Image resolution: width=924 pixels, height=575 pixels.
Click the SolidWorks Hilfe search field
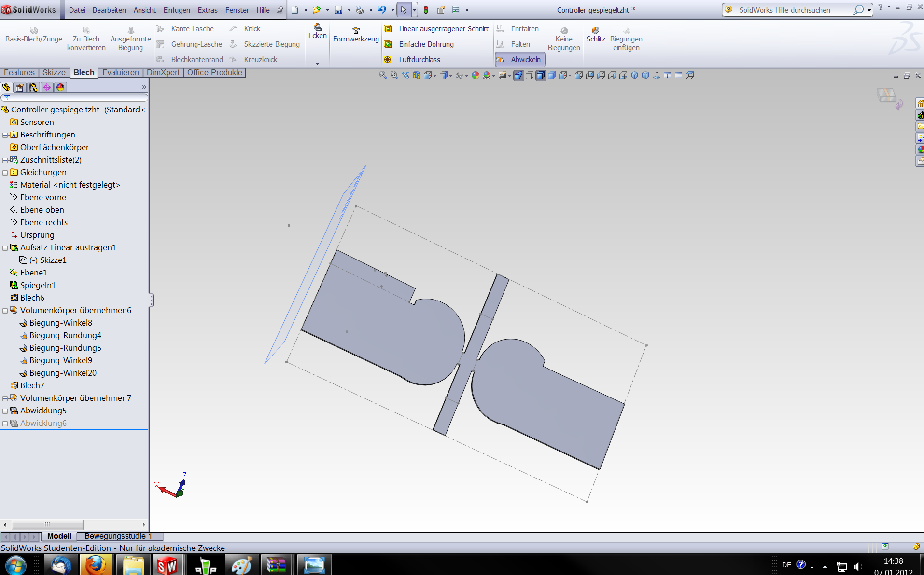click(x=792, y=10)
